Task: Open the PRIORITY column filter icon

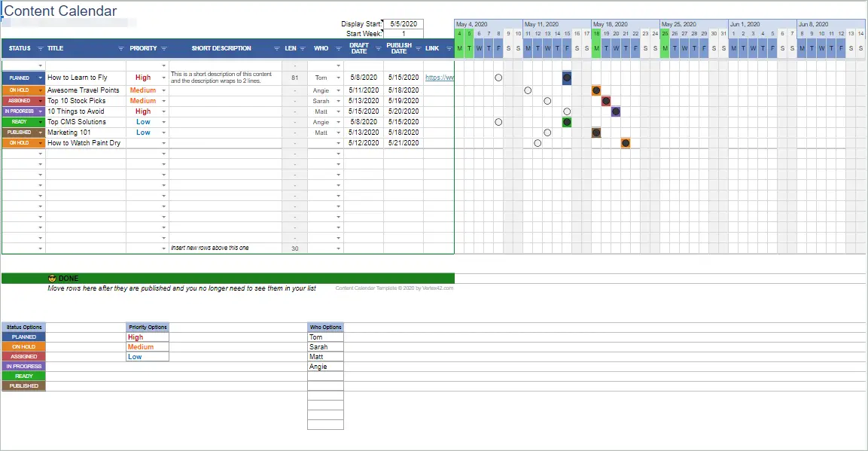Action: [163, 48]
